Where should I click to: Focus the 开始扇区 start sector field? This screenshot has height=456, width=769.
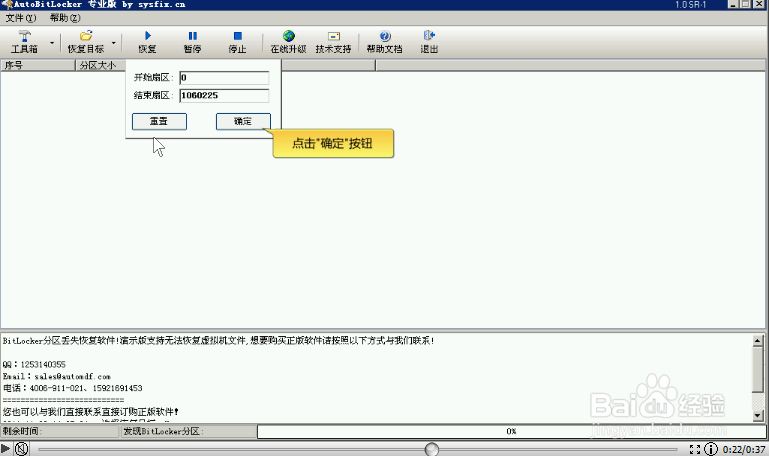(x=224, y=78)
